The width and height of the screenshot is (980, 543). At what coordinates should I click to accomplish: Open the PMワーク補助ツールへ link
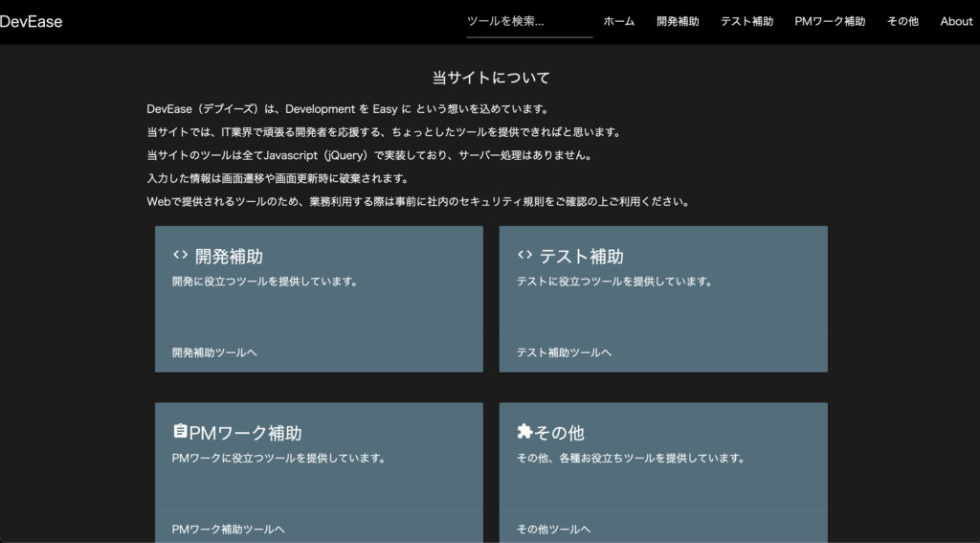click(x=228, y=529)
